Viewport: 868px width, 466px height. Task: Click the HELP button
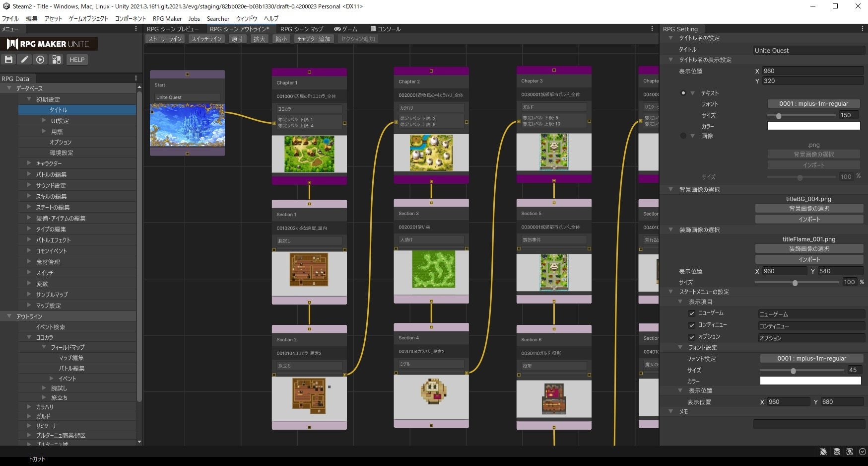pyautogui.click(x=77, y=60)
